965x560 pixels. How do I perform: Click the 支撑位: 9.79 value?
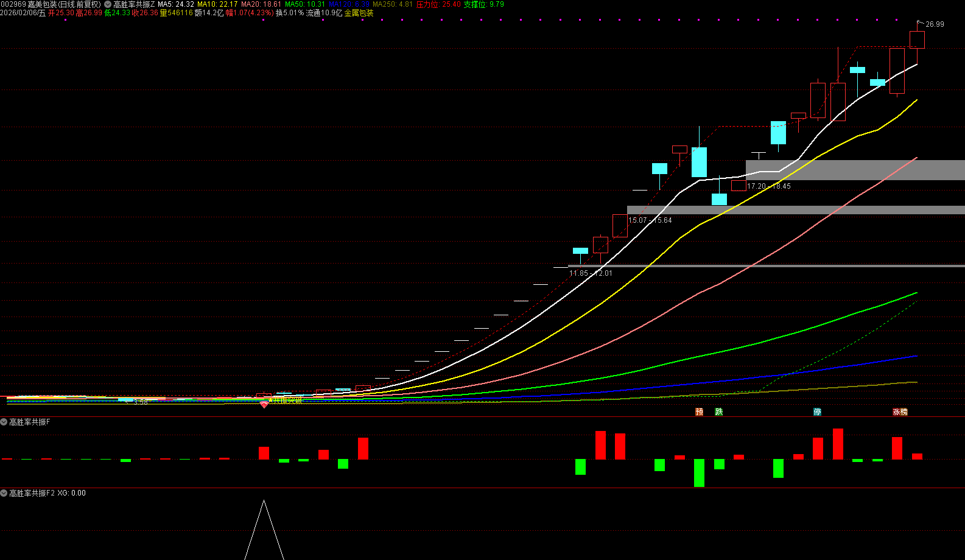(484, 4)
